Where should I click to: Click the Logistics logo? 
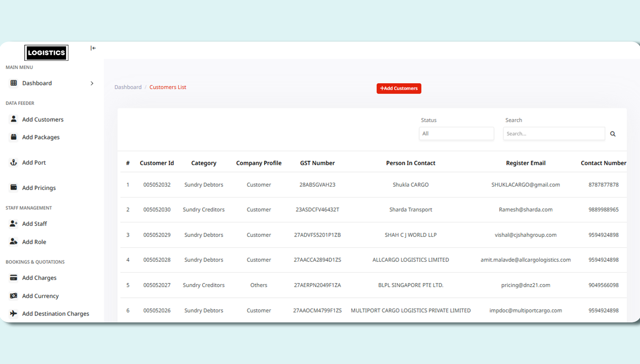46,53
